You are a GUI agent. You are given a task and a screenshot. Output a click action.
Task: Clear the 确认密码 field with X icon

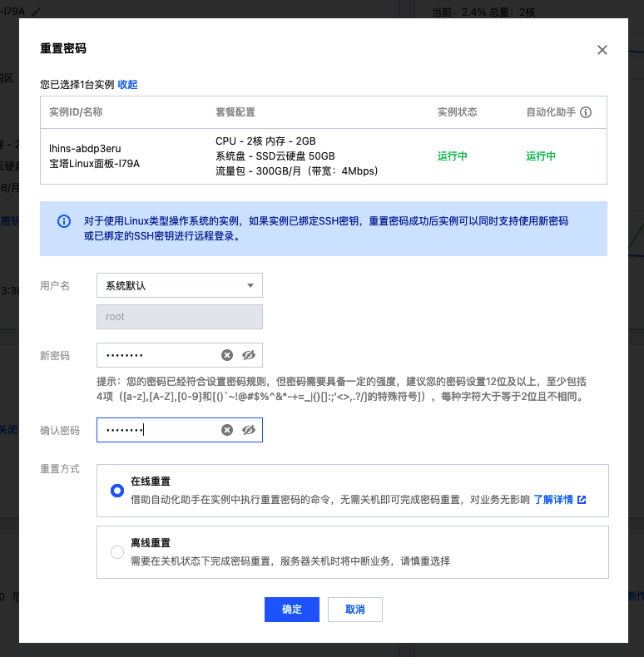click(227, 430)
